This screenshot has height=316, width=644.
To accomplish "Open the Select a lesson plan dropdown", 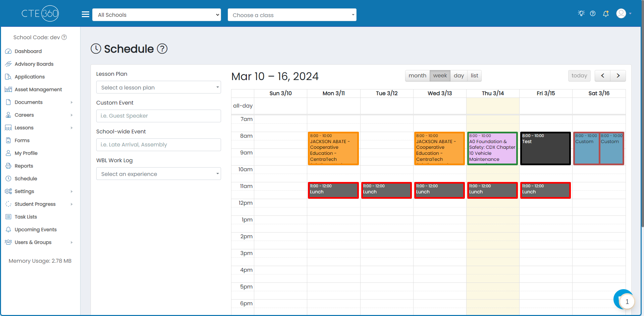I will (x=159, y=87).
